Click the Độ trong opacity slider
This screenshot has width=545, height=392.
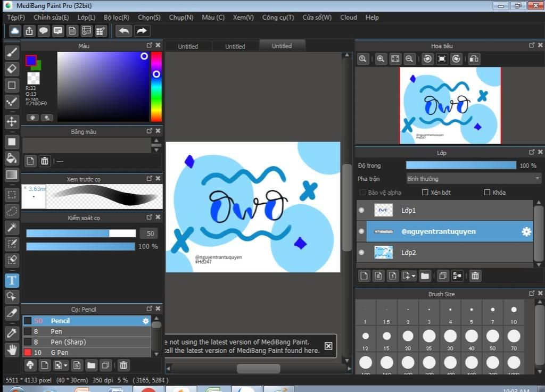coord(461,165)
